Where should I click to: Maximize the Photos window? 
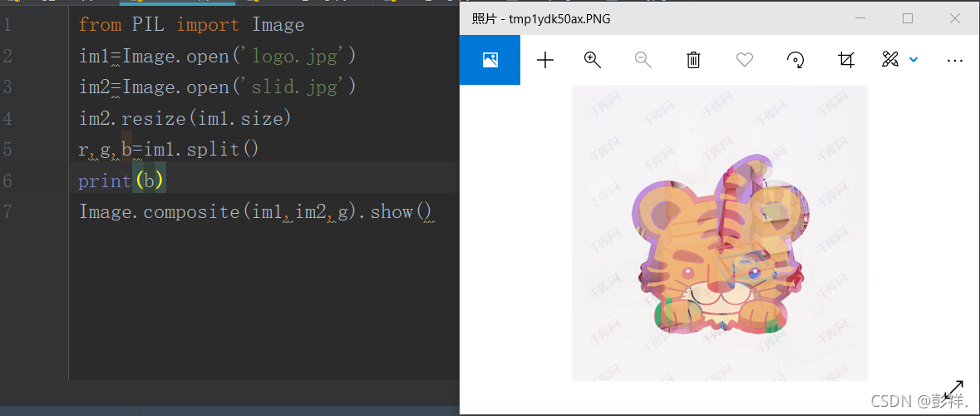click(x=908, y=19)
